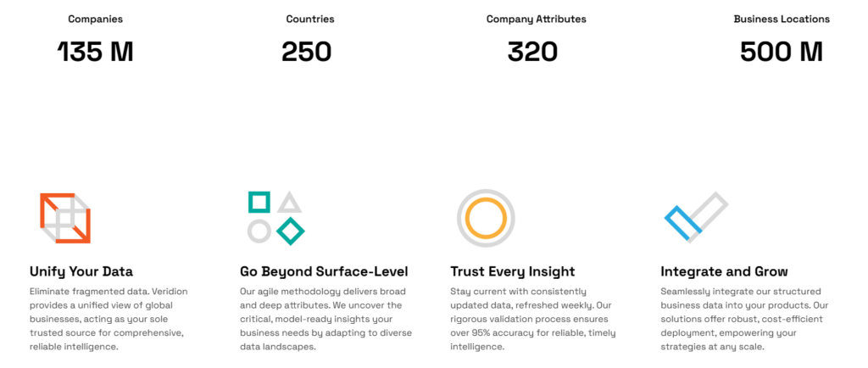Click the 135 M companies figure
868x368 pixels.
click(95, 52)
